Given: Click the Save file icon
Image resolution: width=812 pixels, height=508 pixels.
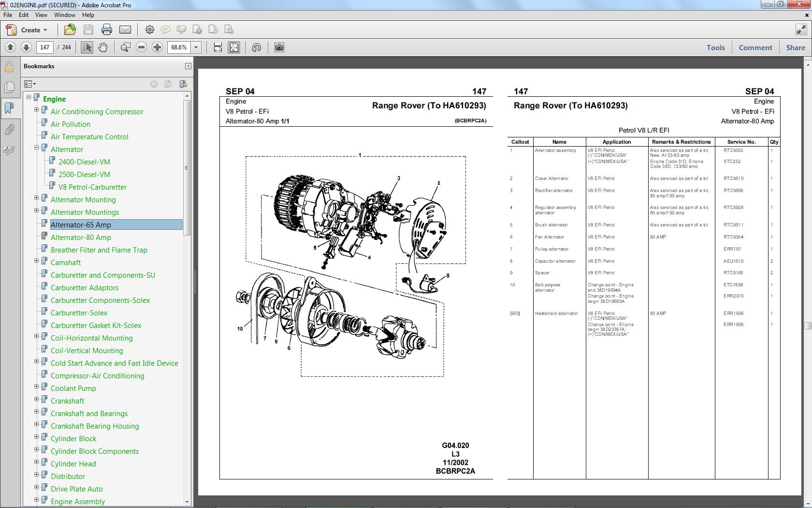Looking at the screenshot, I should (x=88, y=30).
